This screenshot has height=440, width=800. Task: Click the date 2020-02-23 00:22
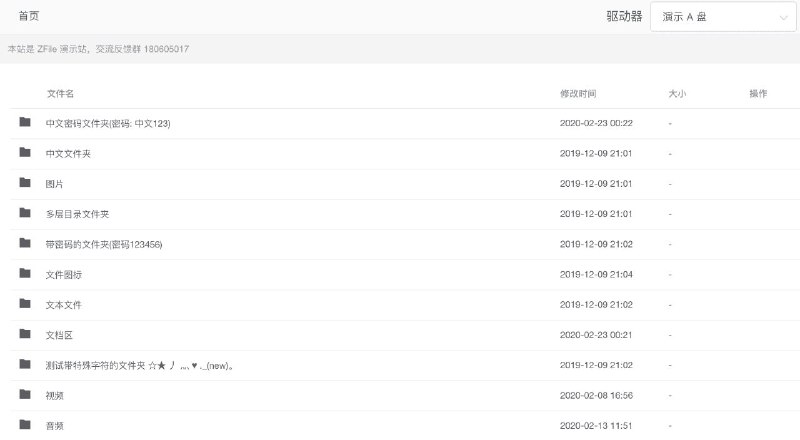(x=596, y=123)
